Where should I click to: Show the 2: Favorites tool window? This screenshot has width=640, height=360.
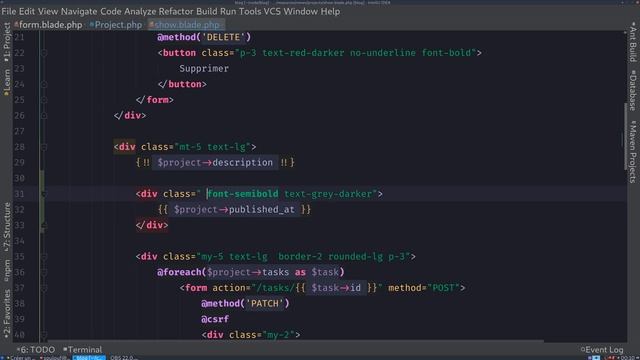pyautogui.click(x=7, y=313)
